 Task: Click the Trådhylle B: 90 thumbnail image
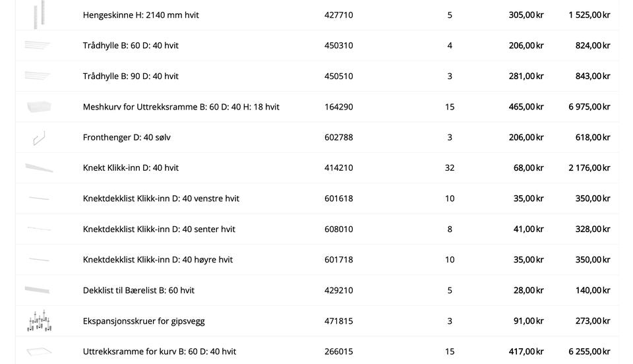[38, 75]
